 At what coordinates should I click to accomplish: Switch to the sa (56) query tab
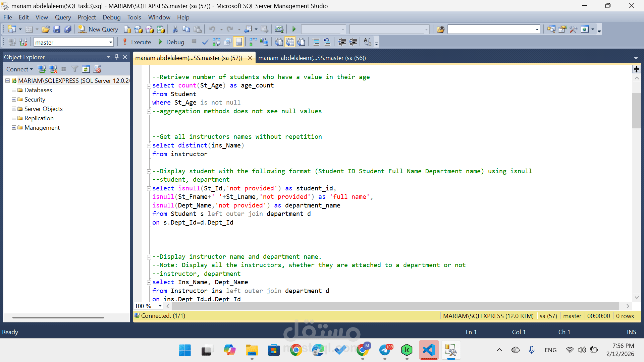coord(312,58)
